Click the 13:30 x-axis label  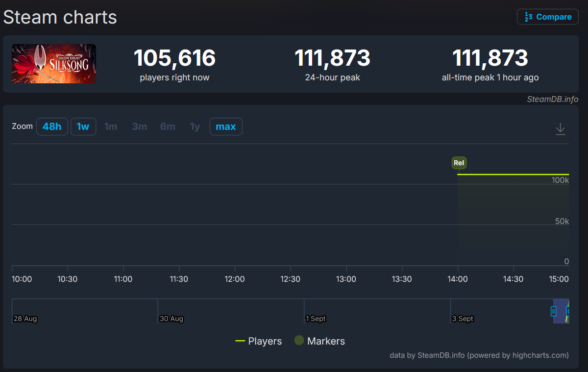[x=402, y=279]
